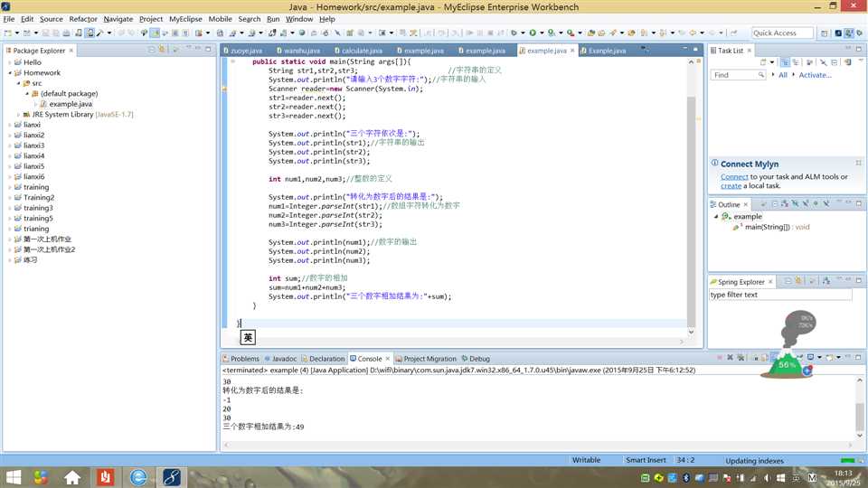Click the New Task icon in Task List
This screenshot has width=868, height=488.
(x=763, y=62)
